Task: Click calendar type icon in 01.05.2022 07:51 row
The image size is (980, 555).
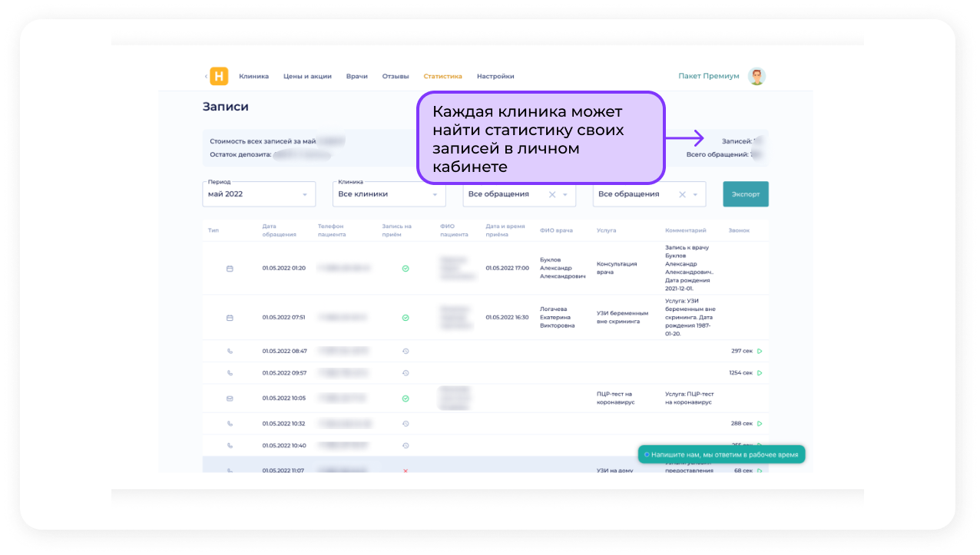Action: 229,317
